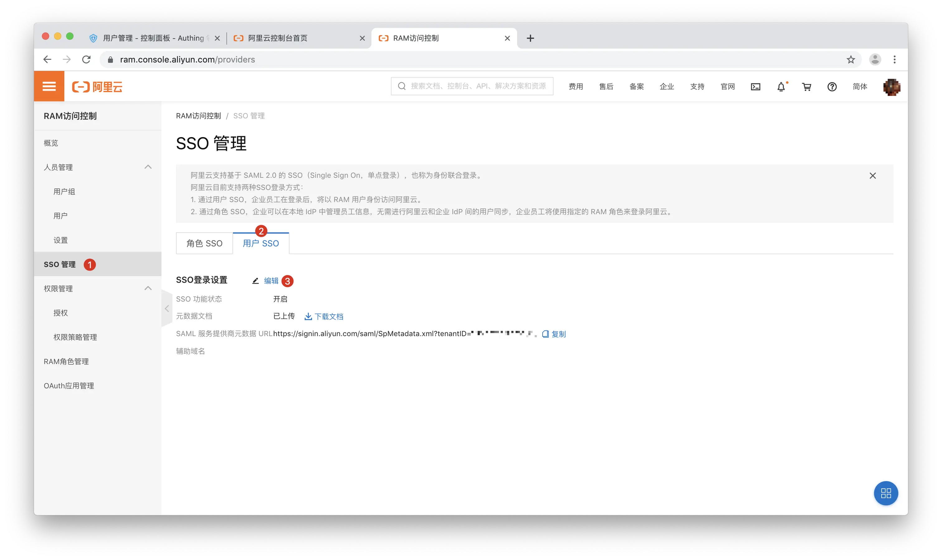Screen dimensions: 942x560
Task: Dismiss the SSO info banner
Action: [x=873, y=176]
